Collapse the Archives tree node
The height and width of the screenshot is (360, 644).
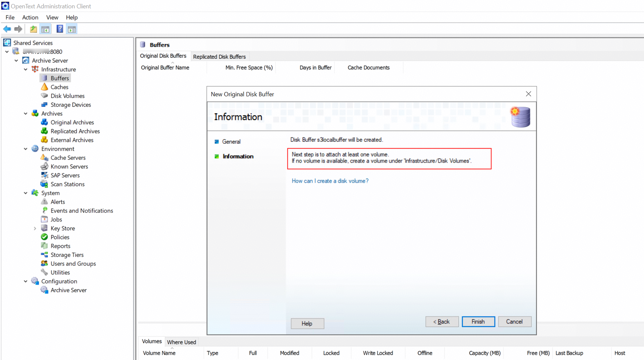coord(26,114)
